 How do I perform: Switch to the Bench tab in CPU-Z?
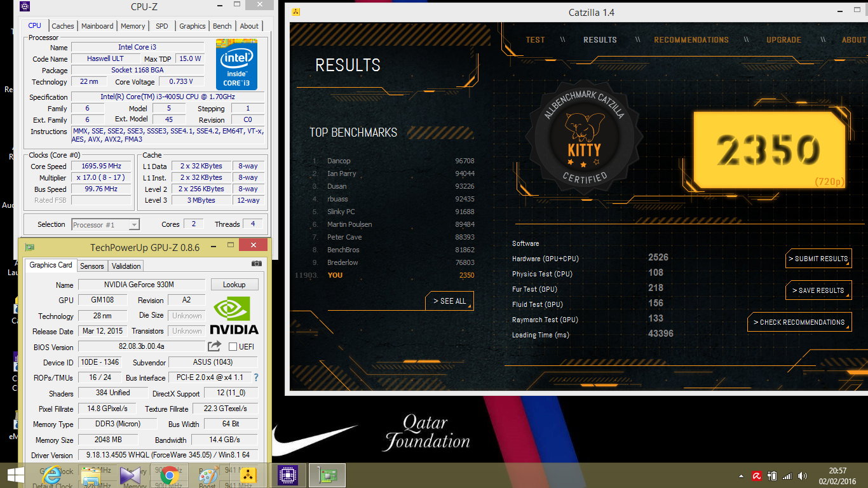[x=222, y=26]
